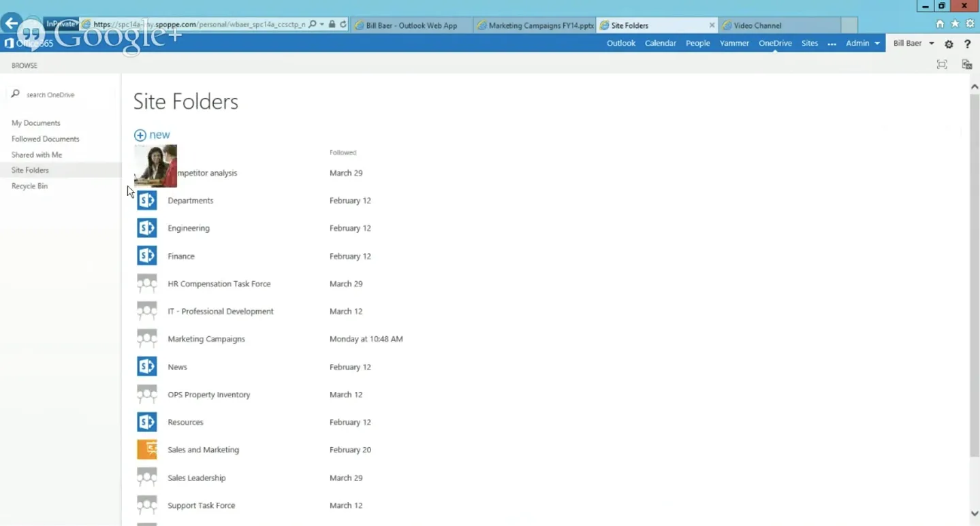
Task: Open the browser Home icon
Action: (941, 24)
